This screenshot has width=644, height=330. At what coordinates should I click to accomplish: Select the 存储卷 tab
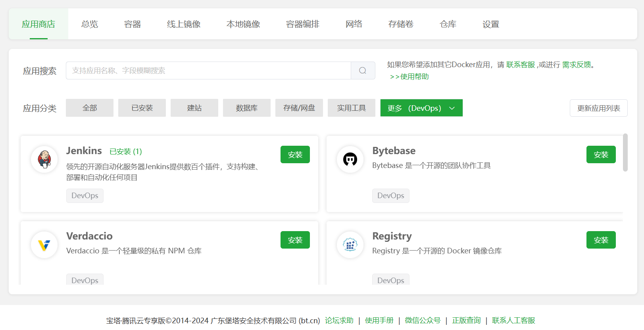click(401, 24)
